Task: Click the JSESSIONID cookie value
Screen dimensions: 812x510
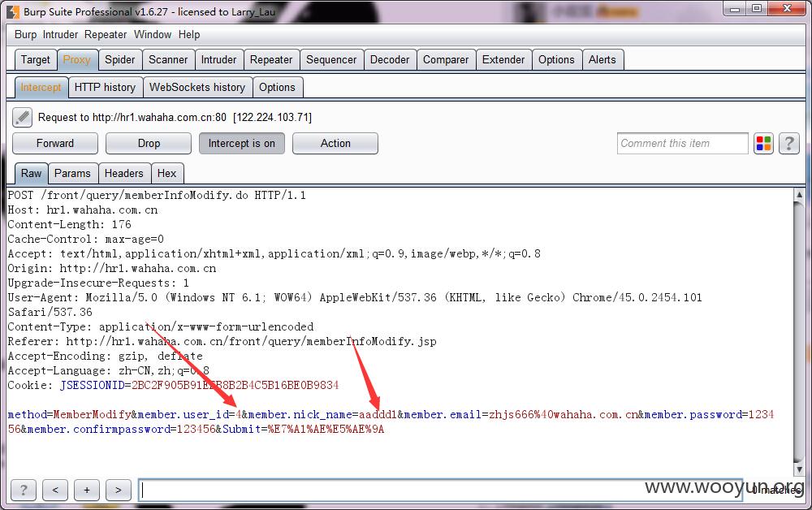Action: [235, 385]
